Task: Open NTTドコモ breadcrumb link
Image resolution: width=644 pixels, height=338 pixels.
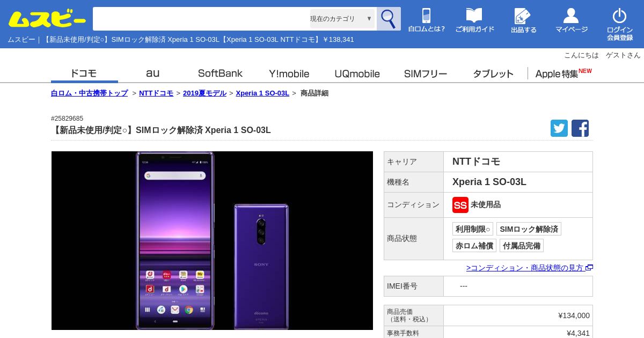Action: pos(156,93)
